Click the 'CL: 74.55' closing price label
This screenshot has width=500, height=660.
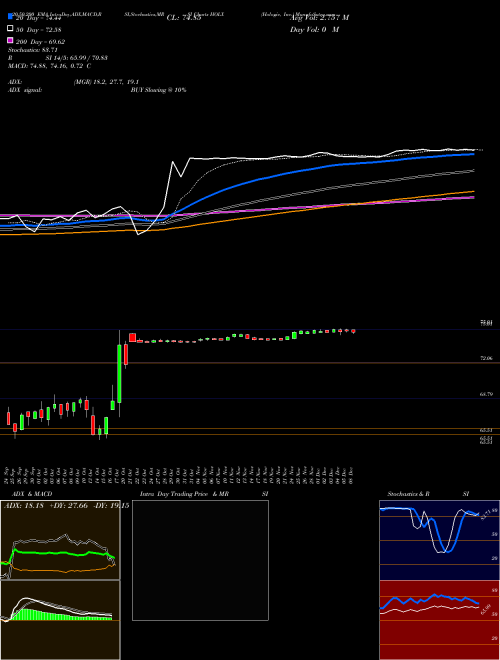184,18
